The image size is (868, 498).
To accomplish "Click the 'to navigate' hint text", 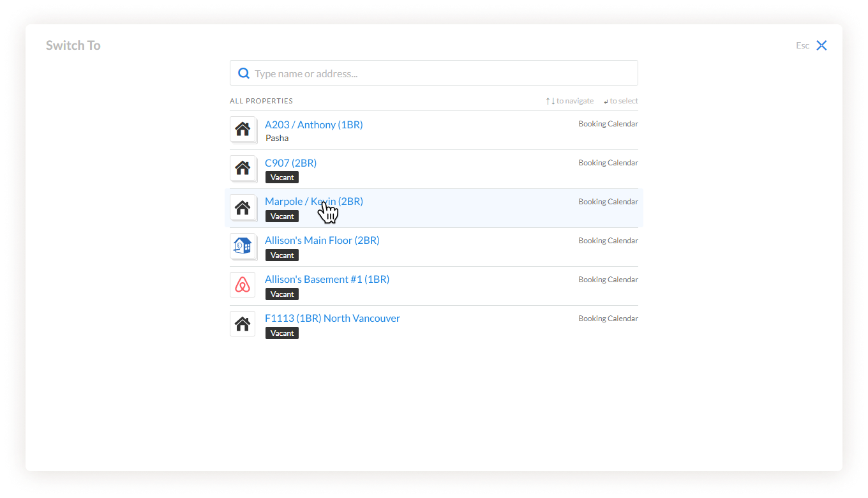I will click(x=575, y=101).
